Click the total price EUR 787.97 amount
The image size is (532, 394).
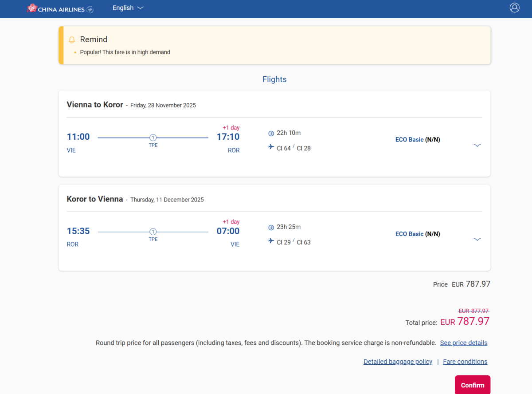465,322
